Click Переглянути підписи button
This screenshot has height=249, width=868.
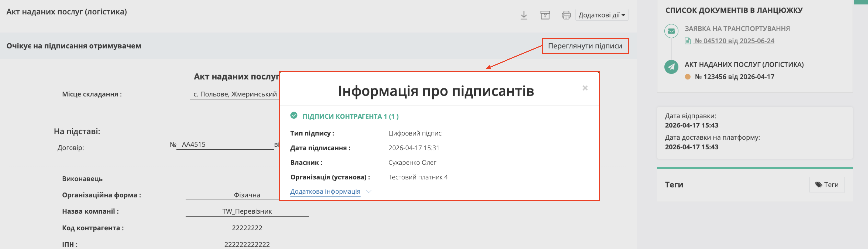[585, 46]
